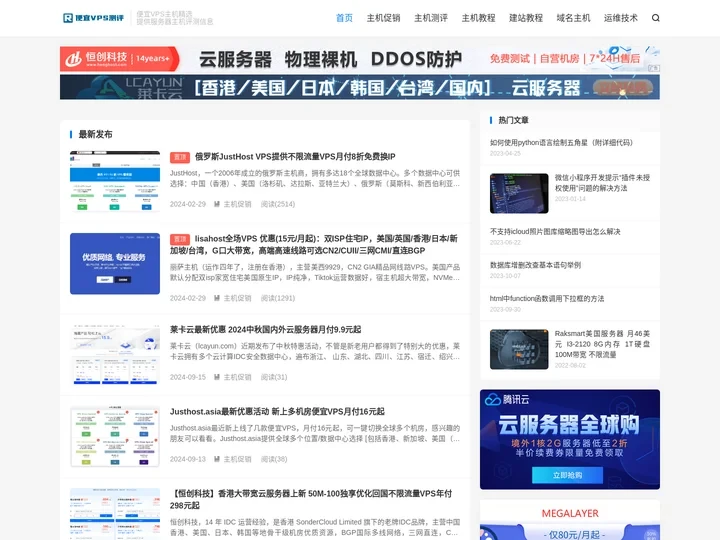The image size is (720, 540).
Task: Open the 主机促销 nav menu
Action: click(383, 18)
